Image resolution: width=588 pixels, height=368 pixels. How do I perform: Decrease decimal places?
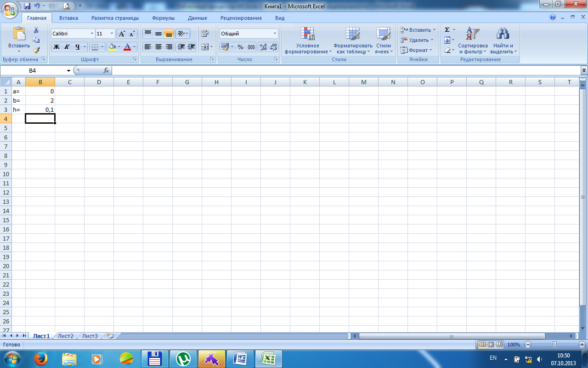pyautogui.click(x=274, y=47)
